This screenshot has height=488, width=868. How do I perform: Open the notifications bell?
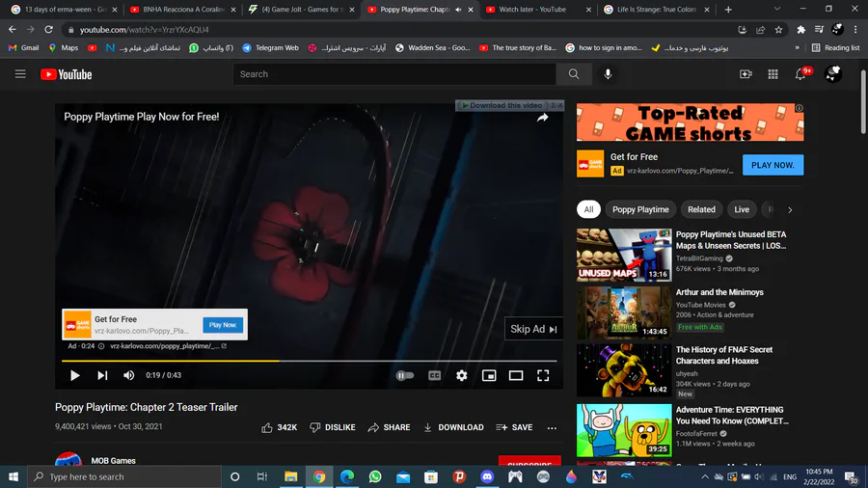pyautogui.click(x=800, y=74)
